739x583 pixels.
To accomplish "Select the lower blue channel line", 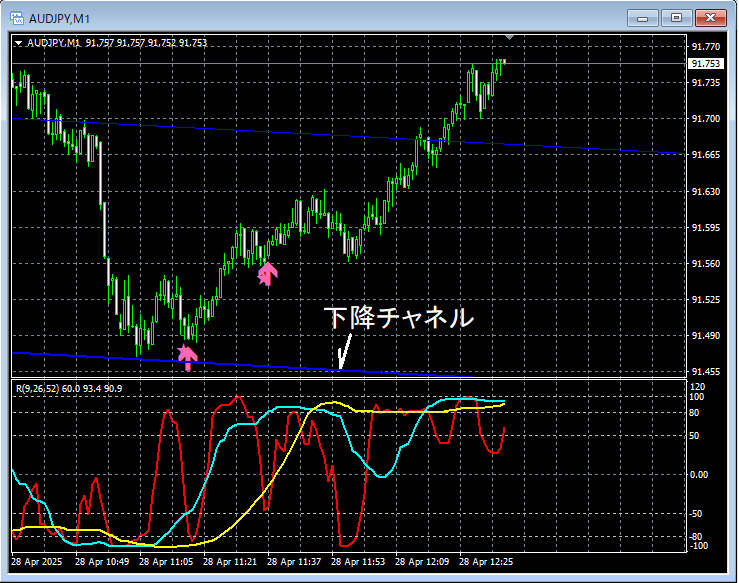I will pyautogui.click(x=242, y=365).
